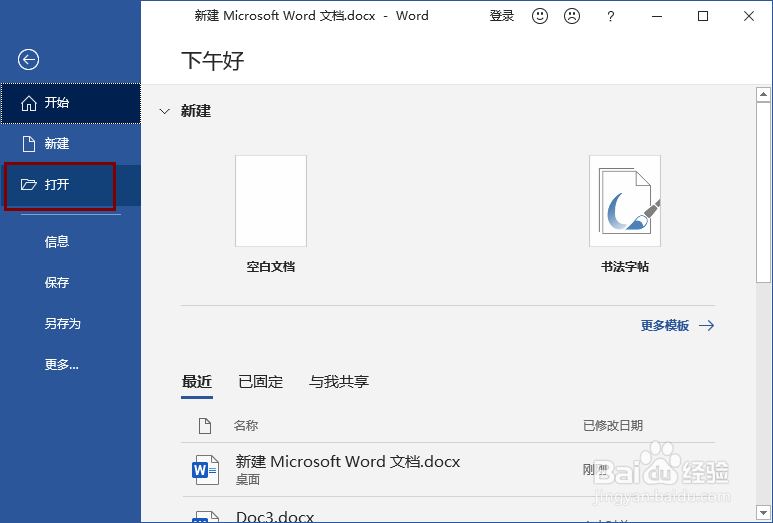Open recent file 新建 Microsoft Word 文档.docx
This screenshot has width=773, height=523.
tap(448, 469)
